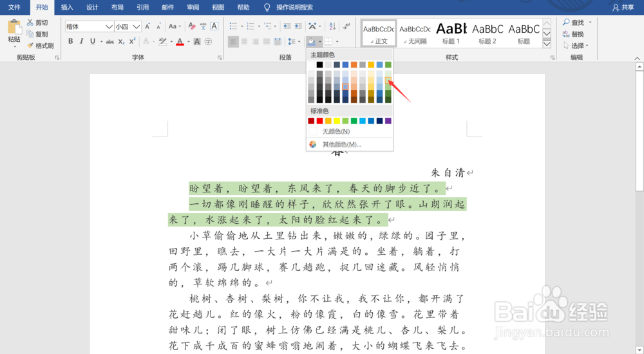This screenshot has height=354, width=644.
Task: Center-align the paragraph
Action: point(244,41)
